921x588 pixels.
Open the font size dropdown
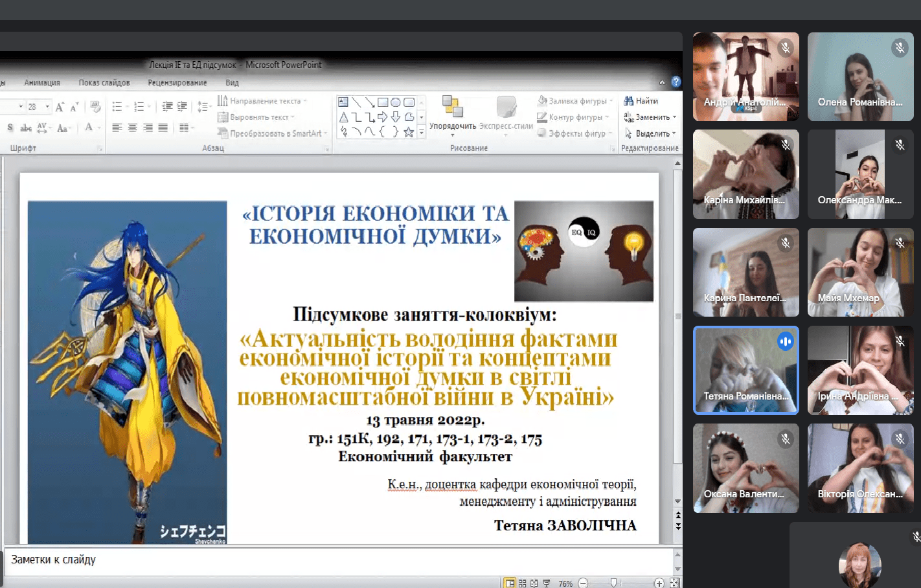click(x=47, y=107)
